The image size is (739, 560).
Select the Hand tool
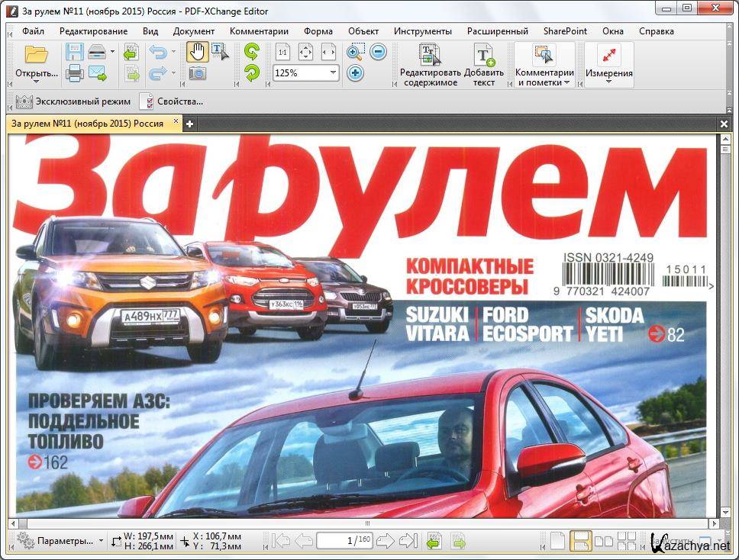[x=197, y=52]
